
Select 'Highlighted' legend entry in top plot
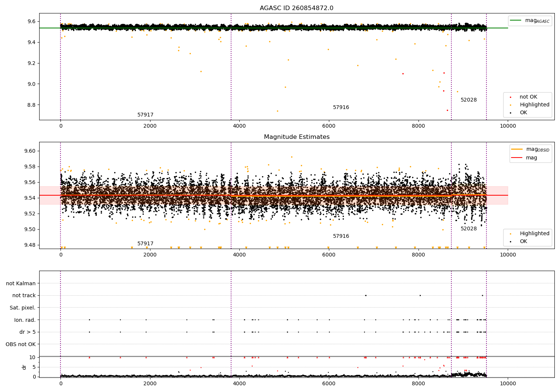(534, 105)
